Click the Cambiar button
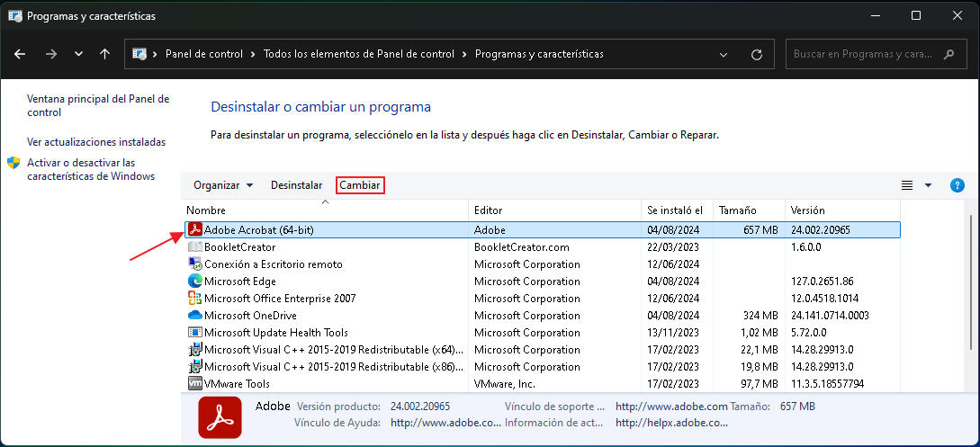Screen dimensions: 980x447 pos(359,185)
